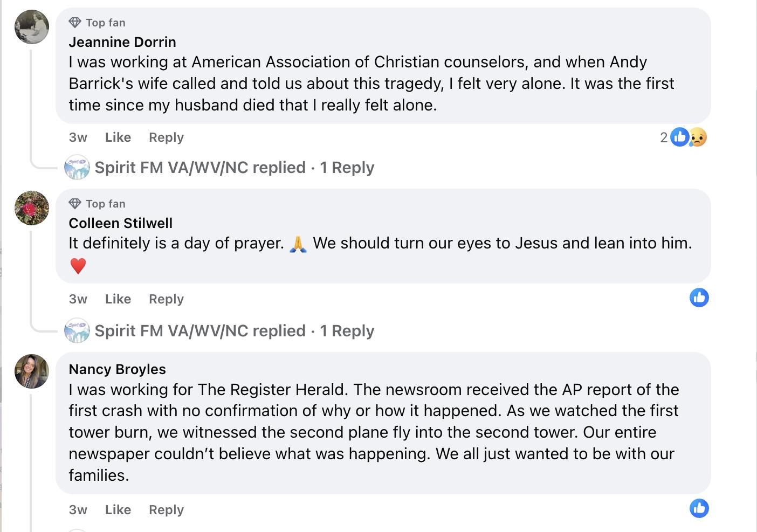The image size is (757, 532).
Task: Like Nancy Broyles' comment
Action: point(118,510)
